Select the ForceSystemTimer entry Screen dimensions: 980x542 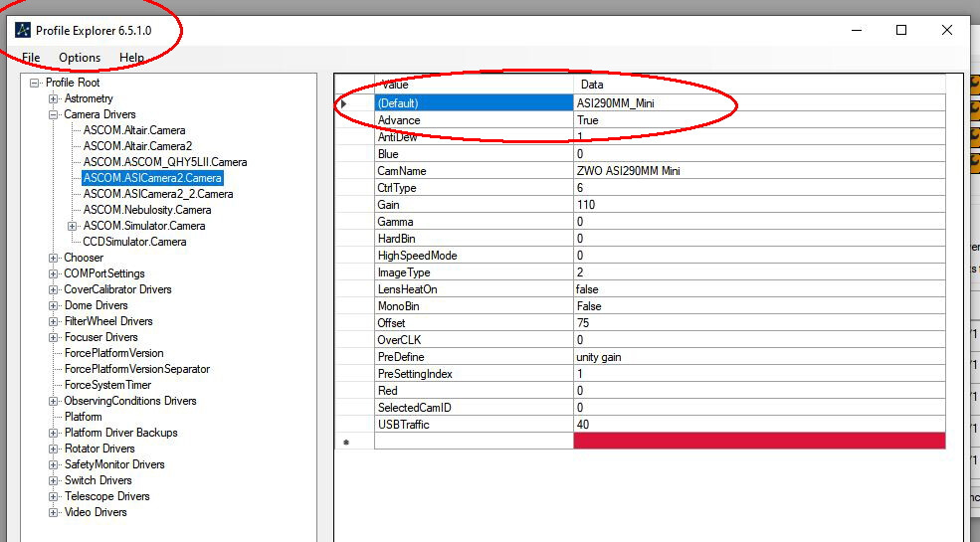click(107, 385)
